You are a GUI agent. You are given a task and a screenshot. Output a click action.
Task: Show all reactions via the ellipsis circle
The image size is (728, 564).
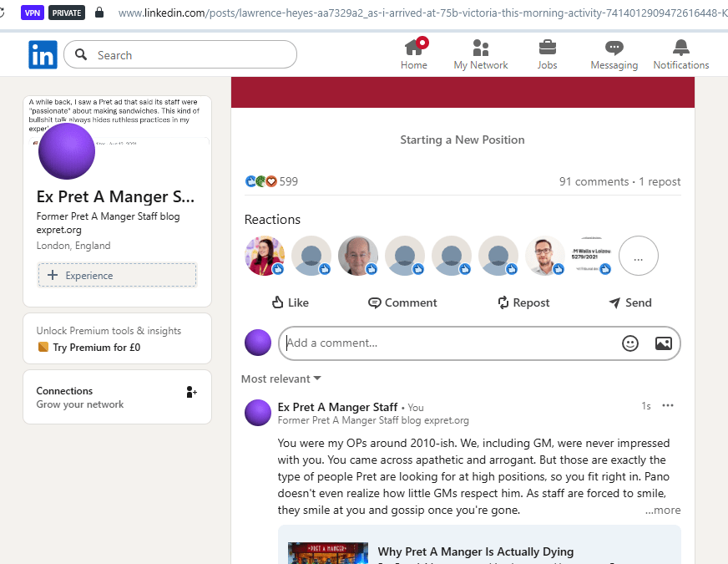[638, 257]
